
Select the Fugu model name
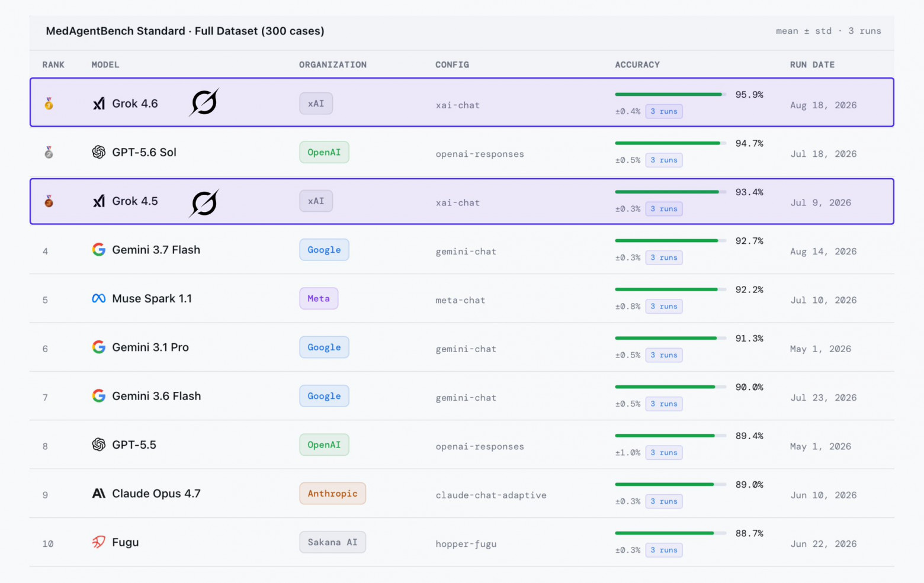point(126,542)
